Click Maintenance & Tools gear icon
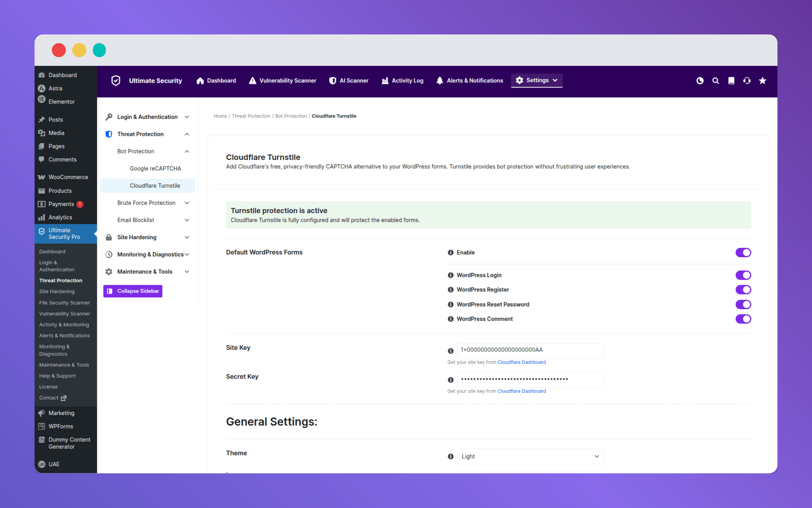 [109, 272]
